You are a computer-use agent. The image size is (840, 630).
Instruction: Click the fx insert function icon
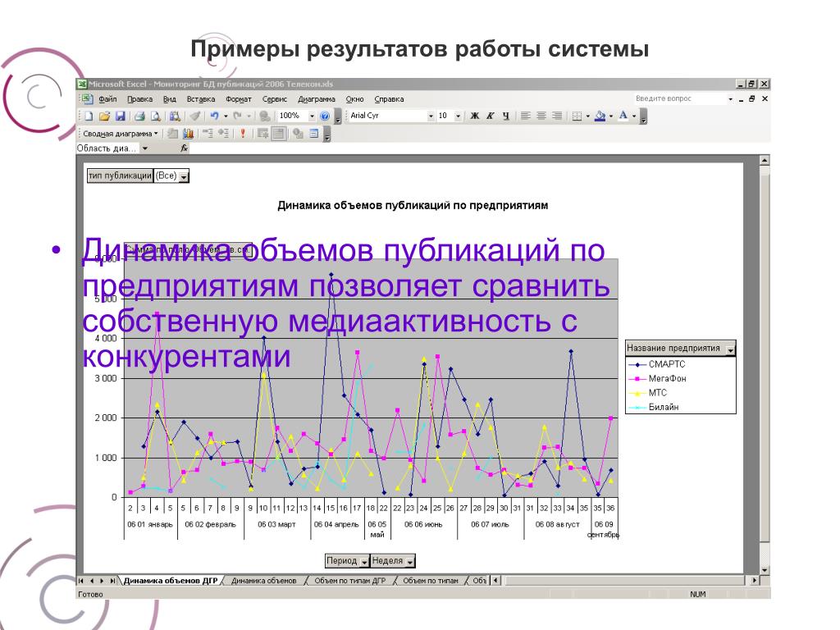(x=185, y=148)
